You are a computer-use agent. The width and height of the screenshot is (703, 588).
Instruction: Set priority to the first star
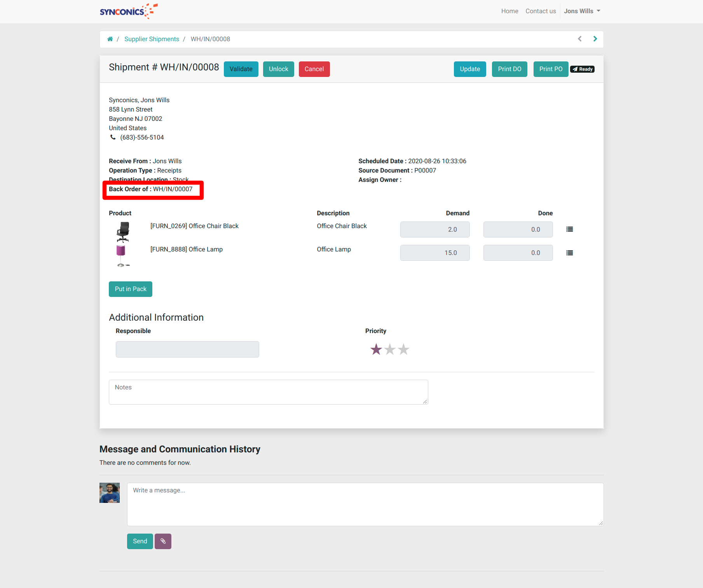click(x=376, y=349)
